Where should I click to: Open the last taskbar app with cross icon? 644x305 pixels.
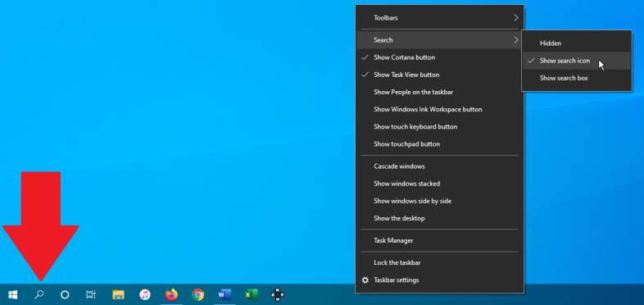tap(278, 294)
